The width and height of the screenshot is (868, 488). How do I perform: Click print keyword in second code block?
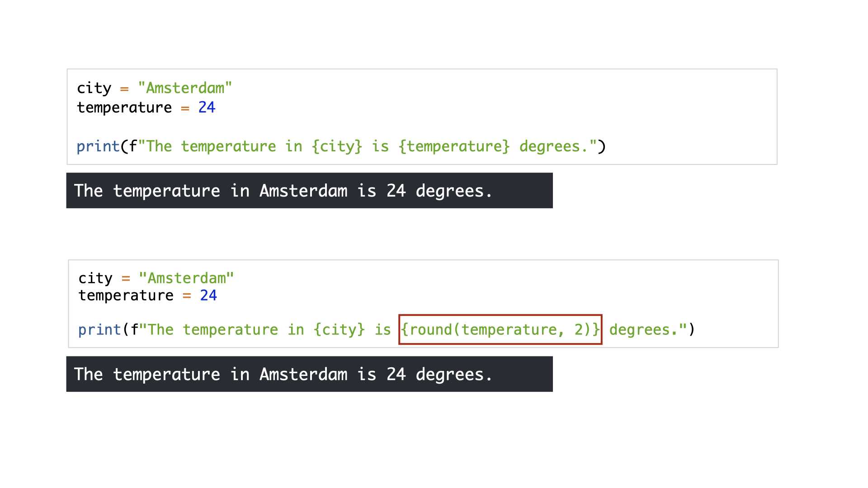tap(99, 330)
